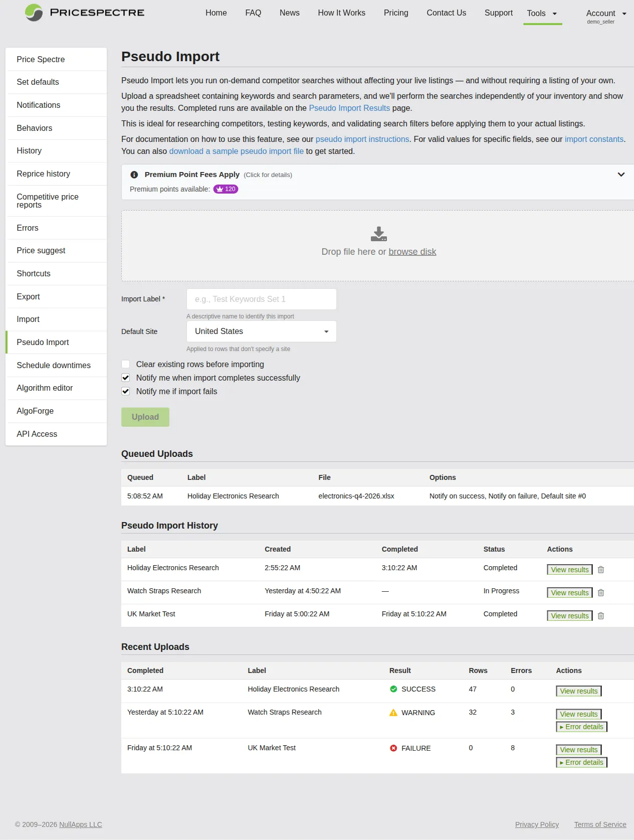Go to the Pricing page
This screenshot has height=840, width=634.
(x=396, y=13)
